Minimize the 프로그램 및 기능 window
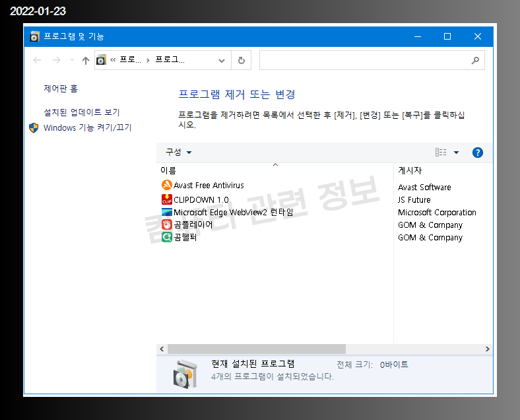520x420 pixels. [418, 36]
